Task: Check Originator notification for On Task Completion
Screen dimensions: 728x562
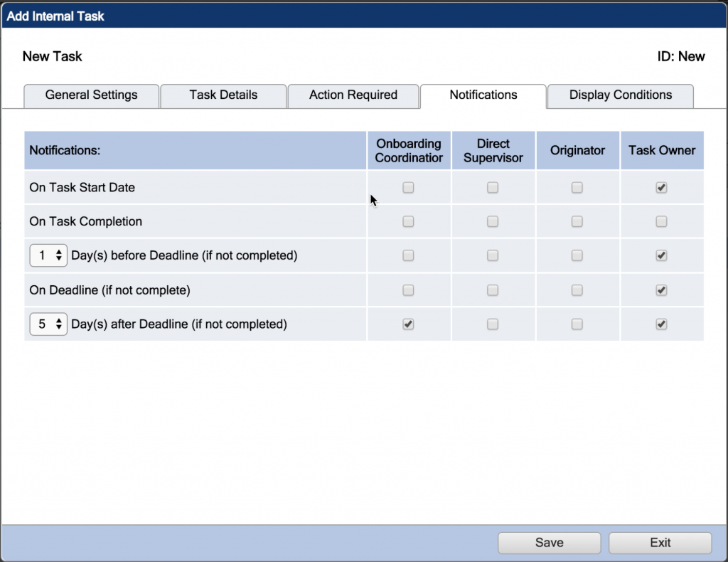Action: 577,221
